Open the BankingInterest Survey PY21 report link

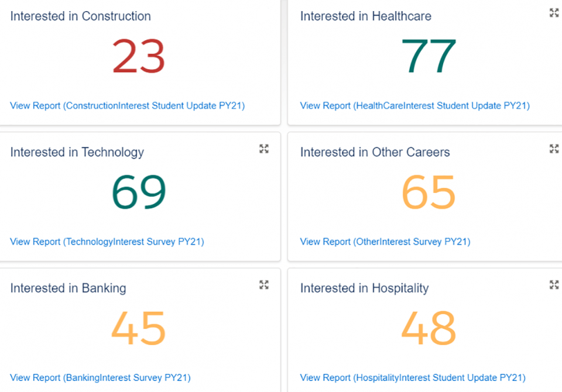click(100, 377)
